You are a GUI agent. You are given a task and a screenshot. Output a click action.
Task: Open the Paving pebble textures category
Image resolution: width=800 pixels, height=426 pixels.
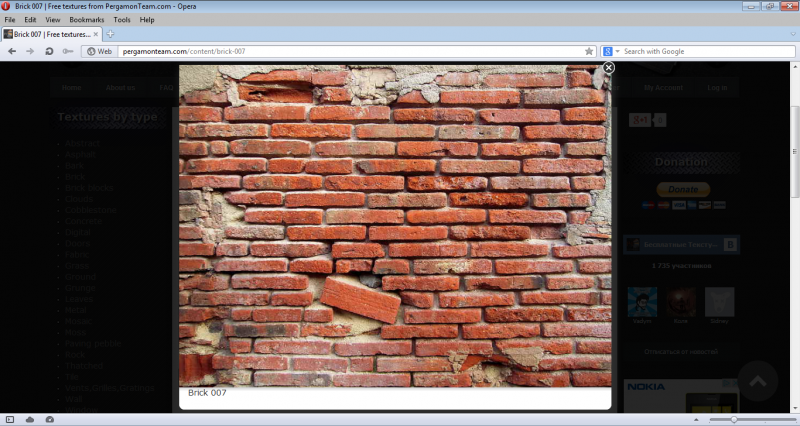93,343
